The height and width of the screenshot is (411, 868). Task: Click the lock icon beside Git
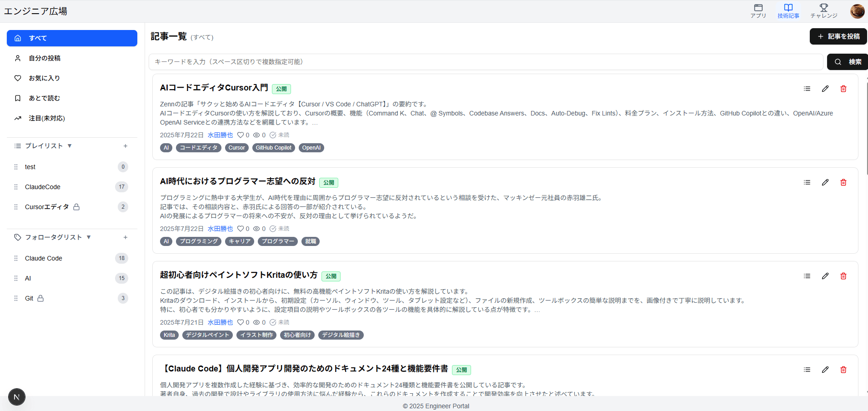40,298
